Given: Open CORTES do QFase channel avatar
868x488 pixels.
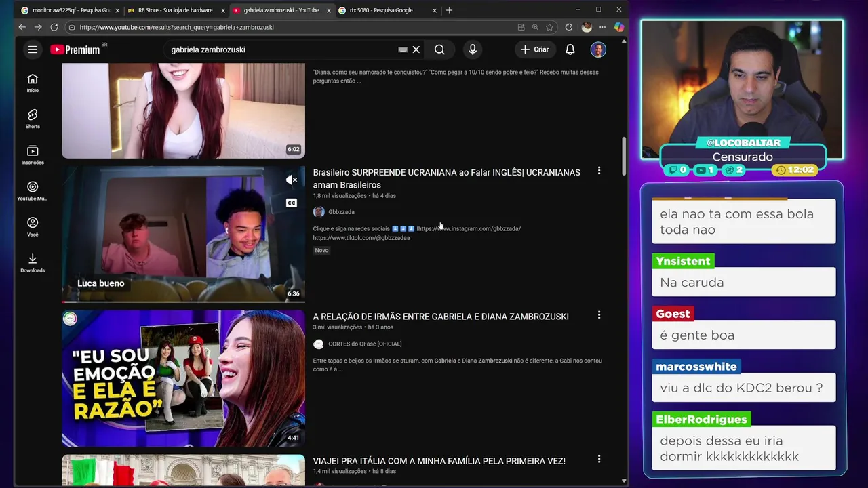Looking at the screenshot, I should click(319, 344).
